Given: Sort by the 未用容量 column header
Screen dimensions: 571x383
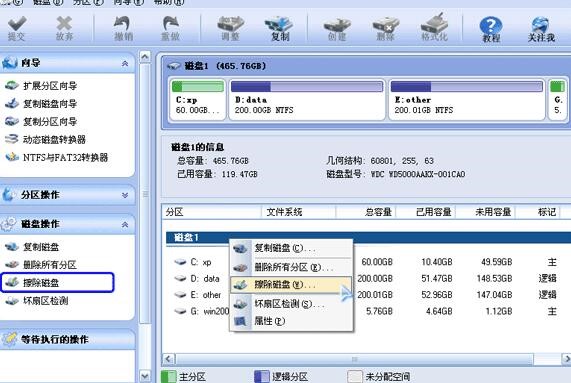Looking at the screenshot, I should [x=486, y=212].
